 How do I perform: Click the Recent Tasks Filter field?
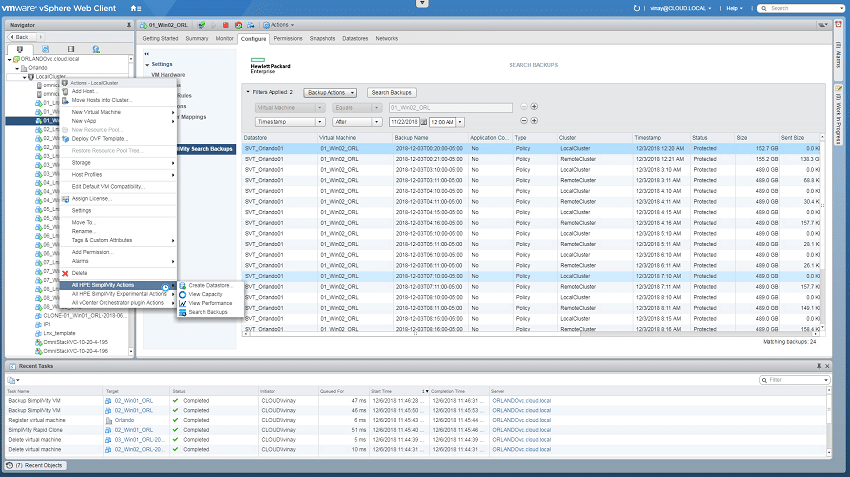(795, 380)
